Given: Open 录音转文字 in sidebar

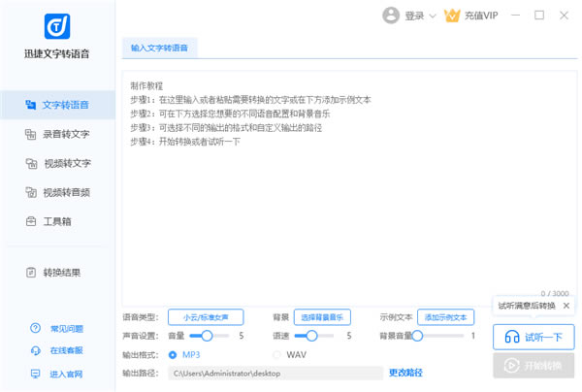Looking at the screenshot, I should (57, 134).
